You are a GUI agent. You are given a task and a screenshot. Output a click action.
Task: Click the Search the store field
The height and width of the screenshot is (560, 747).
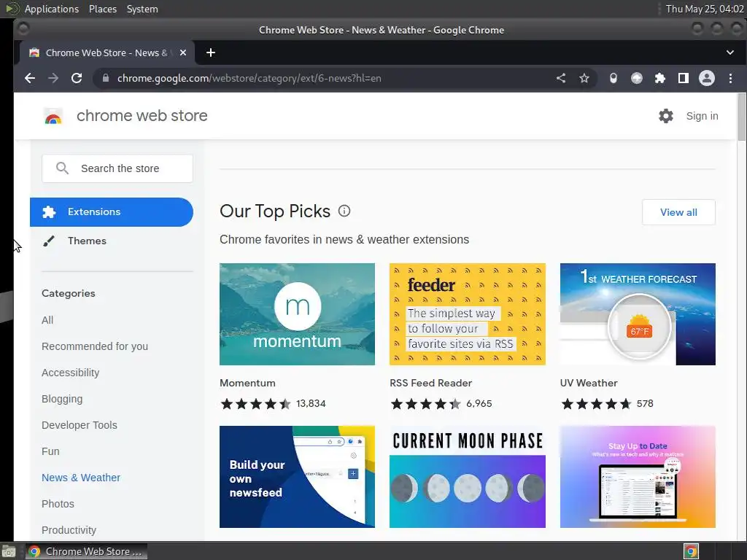tap(117, 168)
